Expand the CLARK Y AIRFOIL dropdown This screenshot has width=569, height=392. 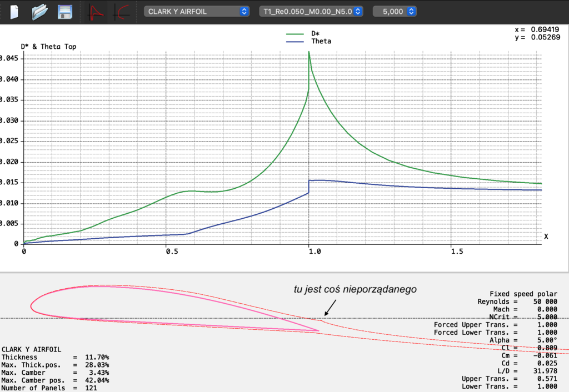(196, 12)
